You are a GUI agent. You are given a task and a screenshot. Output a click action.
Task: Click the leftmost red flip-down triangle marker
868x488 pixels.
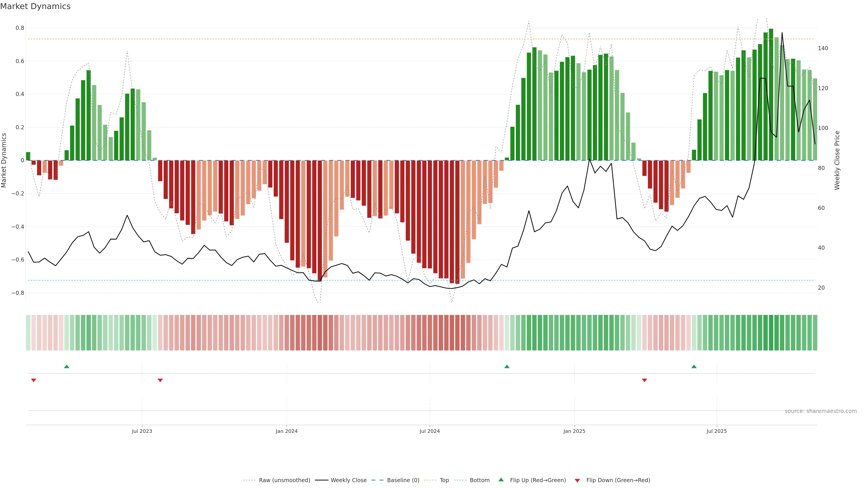pos(34,380)
